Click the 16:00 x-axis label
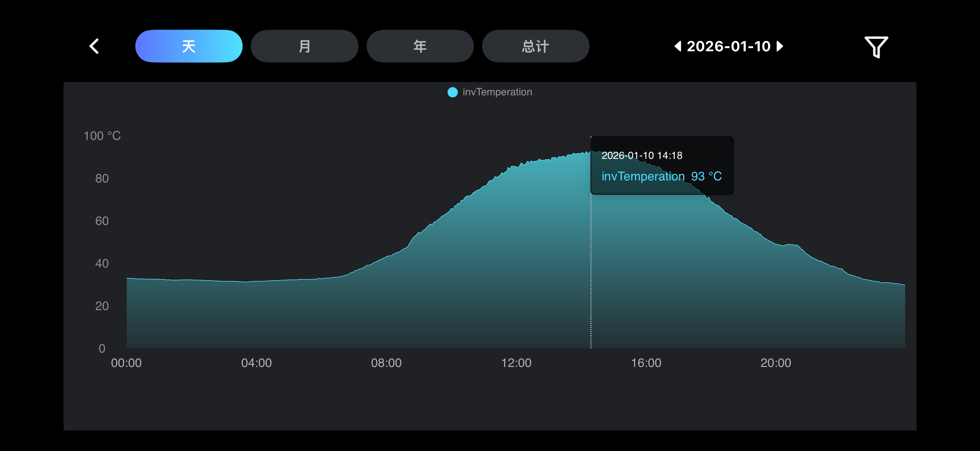Image resolution: width=980 pixels, height=451 pixels. coord(645,363)
